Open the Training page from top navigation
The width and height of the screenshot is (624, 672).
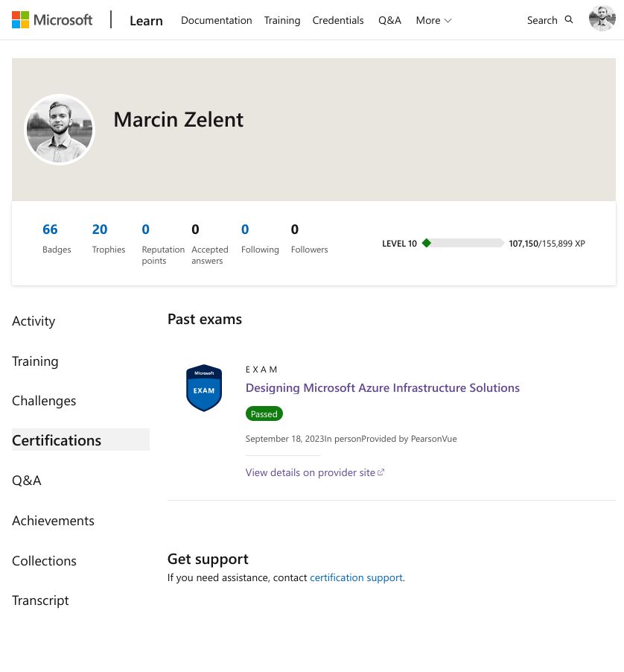[281, 20]
